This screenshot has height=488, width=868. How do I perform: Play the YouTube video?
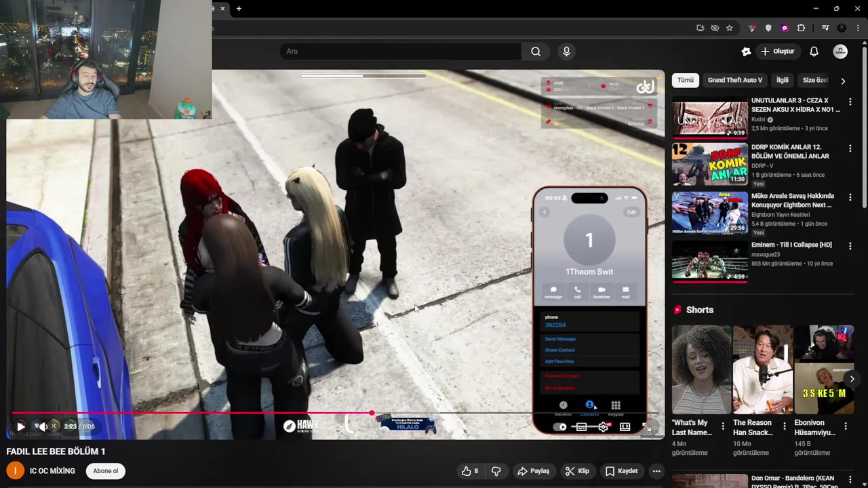tap(21, 427)
